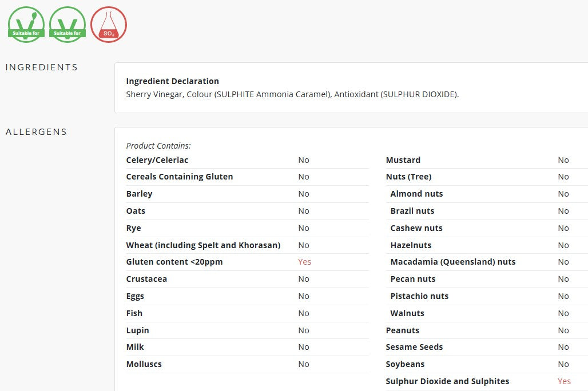Viewport: 588px width, 391px height.
Task: Click the Sulphur Dioxide and Sulphites label
Action: pyautogui.click(x=447, y=381)
